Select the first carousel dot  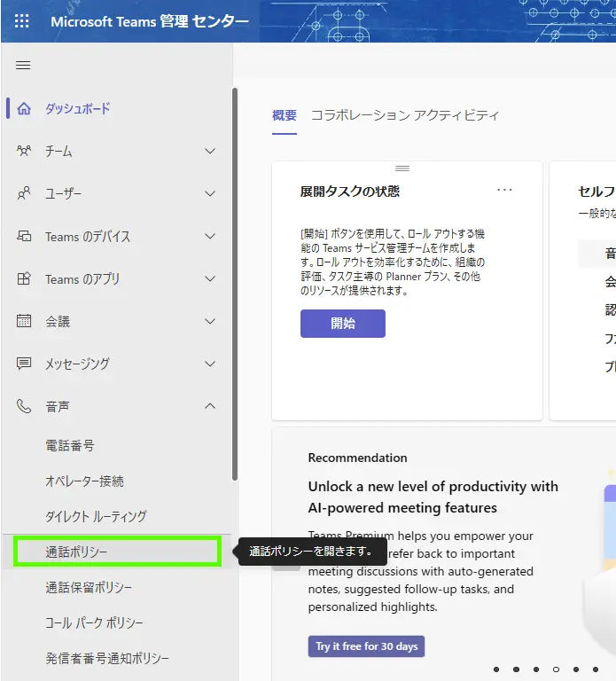[496, 669]
